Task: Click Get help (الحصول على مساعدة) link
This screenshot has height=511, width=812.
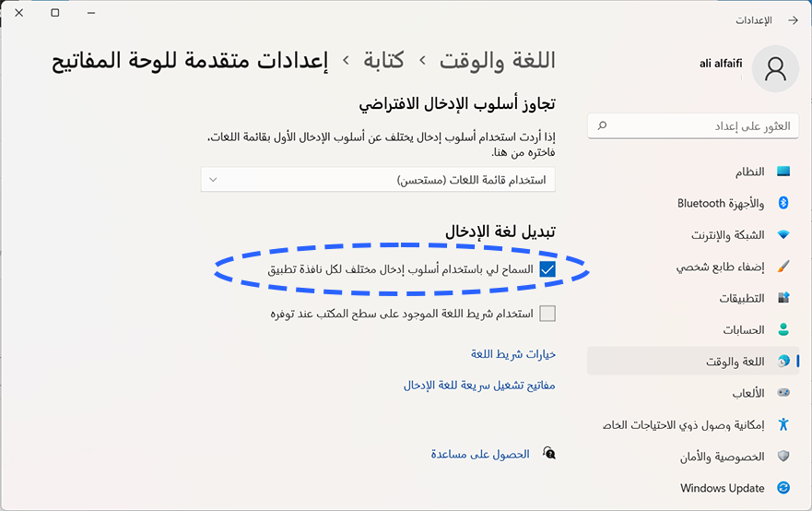Action: click(480, 455)
